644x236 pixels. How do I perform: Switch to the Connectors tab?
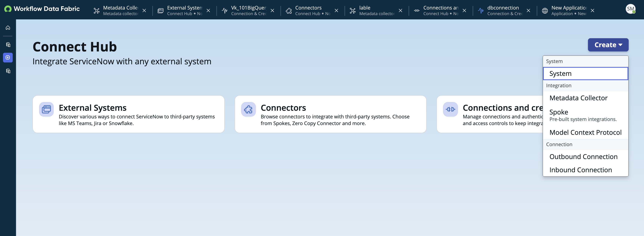click(313, 10)
